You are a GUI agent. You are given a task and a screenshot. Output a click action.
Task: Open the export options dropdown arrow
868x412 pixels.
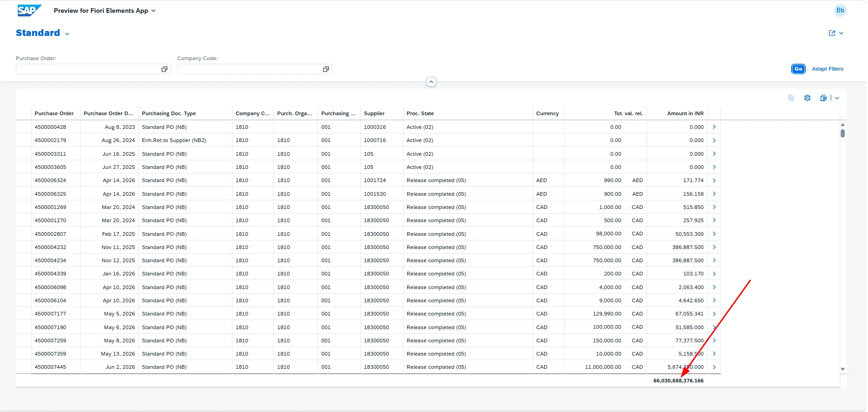tap(837, 98)
